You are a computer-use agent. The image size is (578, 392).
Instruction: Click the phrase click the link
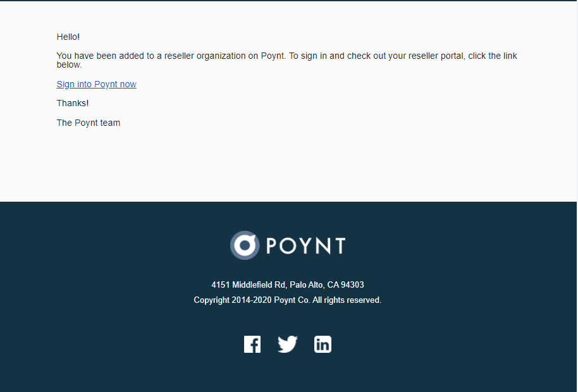(x=493, y=56)
